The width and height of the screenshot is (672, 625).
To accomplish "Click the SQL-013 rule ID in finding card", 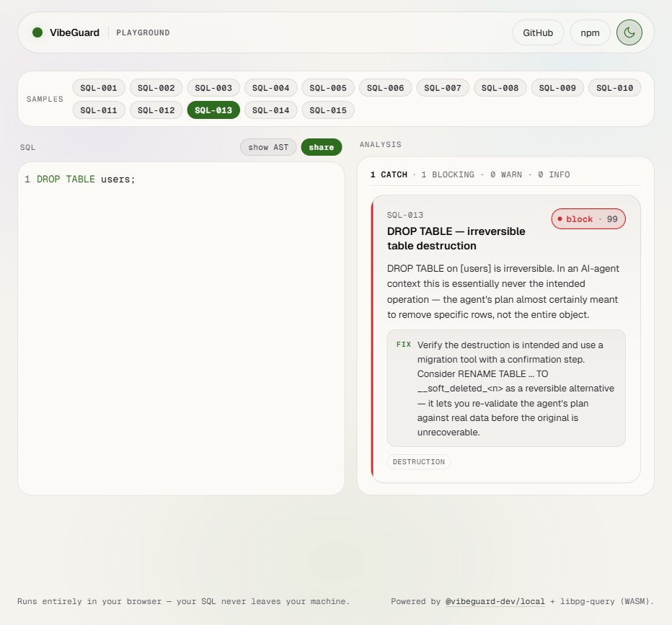I will (x=405, y=215).
